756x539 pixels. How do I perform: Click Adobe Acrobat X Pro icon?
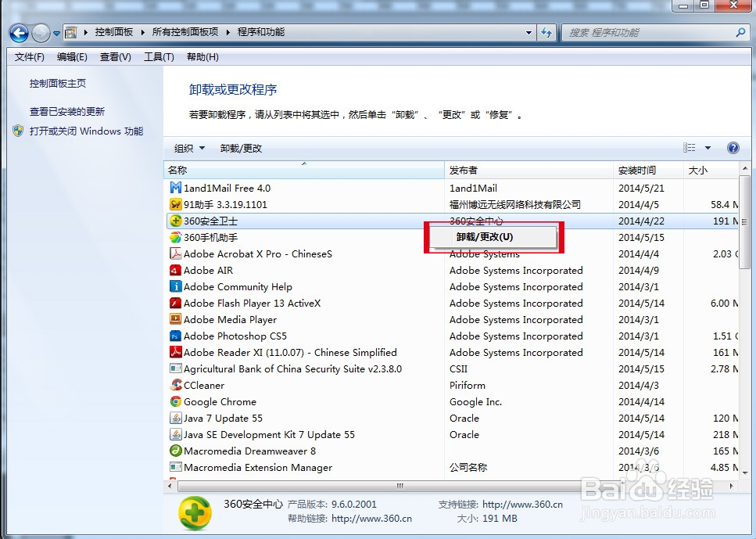tap(175, 253)
